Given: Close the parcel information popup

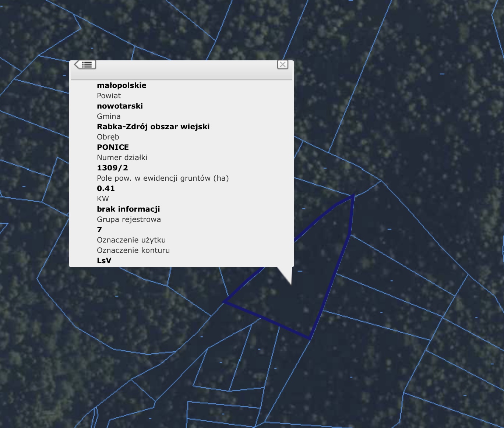Looking at the screenshot, I should point(282,65).
